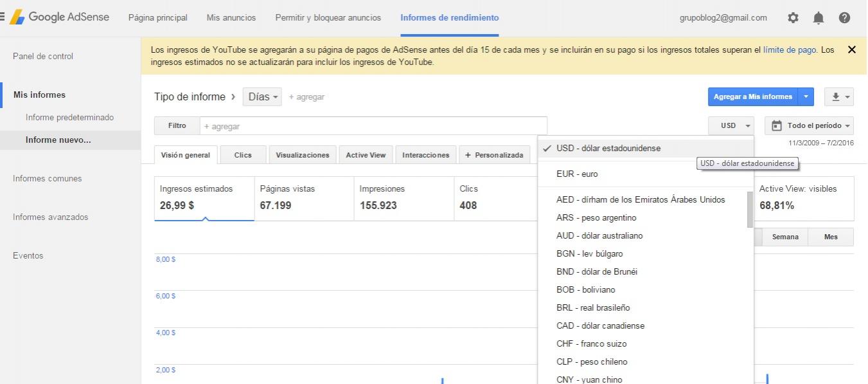Open the help question mark icon

tap(844, 18)
